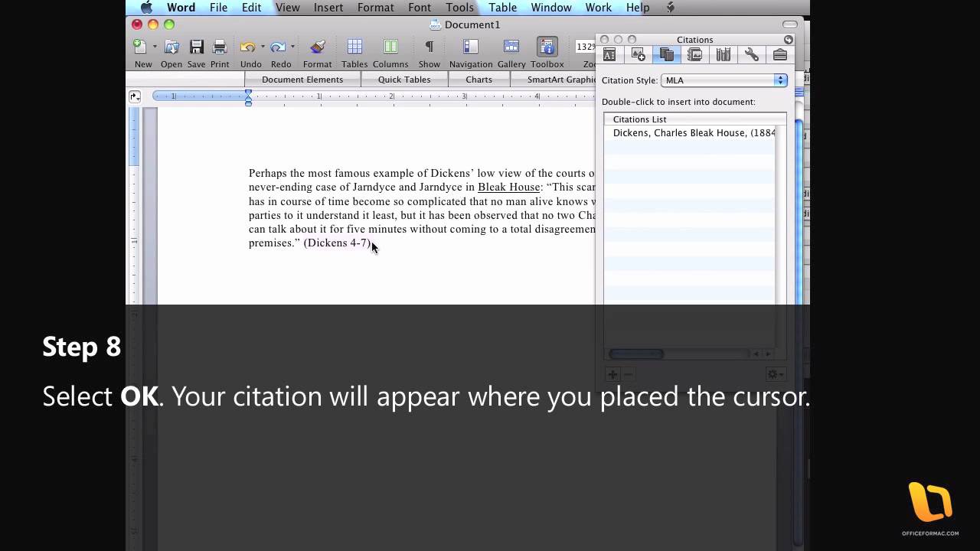Switch to Object Palette tab in Toolbox
Viewport: 980px width, 551px height.
pos(638,54)
